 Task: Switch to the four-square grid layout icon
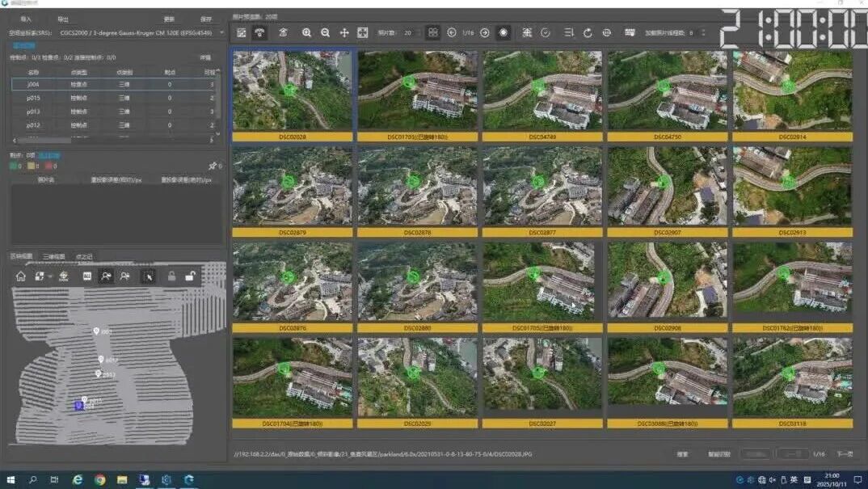pyautogui.click(x=433, y=32)
